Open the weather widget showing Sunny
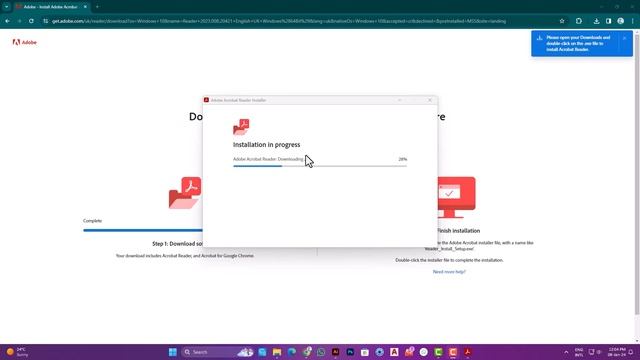 tap(18, 352)
